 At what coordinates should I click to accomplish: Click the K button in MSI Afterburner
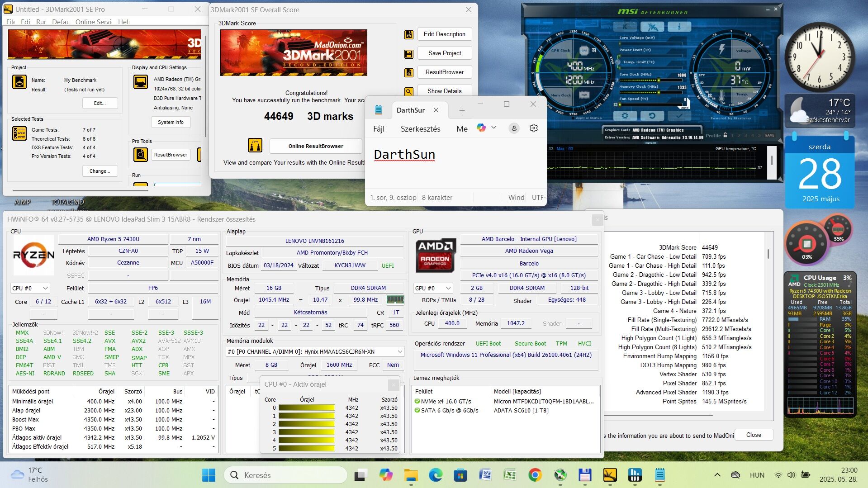pyautogui.click(x=625, y=26)
